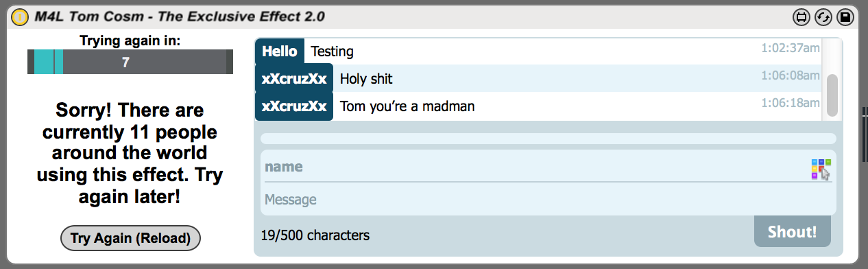Screen dimensions: 868x269
Task: Send message with the Shout! button
Action: [792, 231]
